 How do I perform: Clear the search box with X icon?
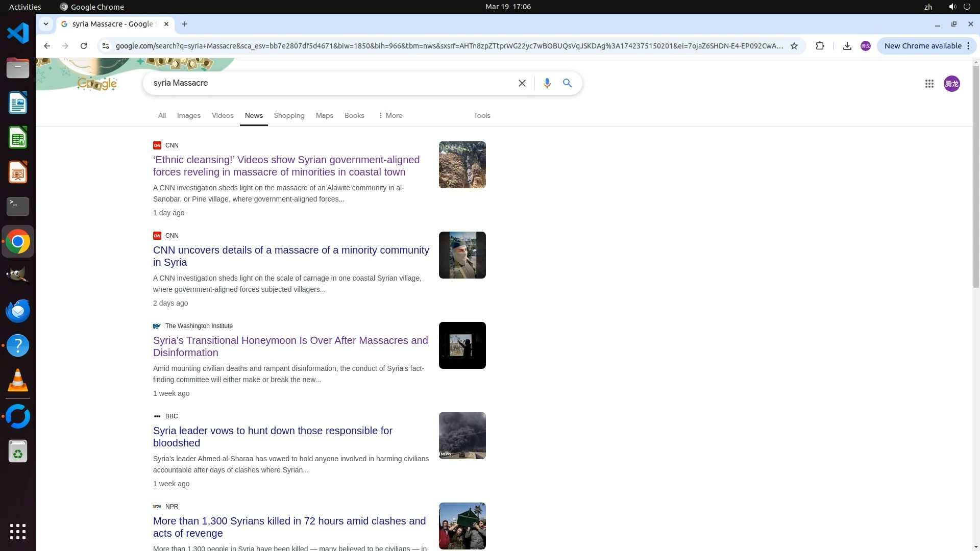(522, 83)
